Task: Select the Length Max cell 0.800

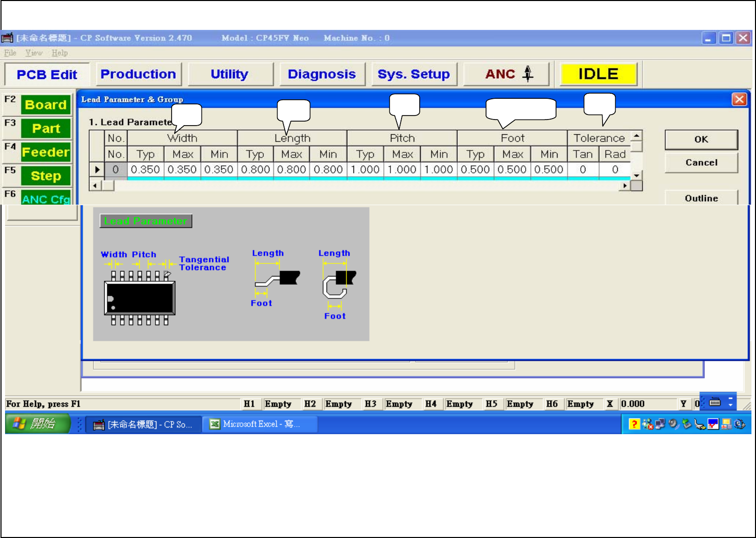Action: tap(292, 170)
